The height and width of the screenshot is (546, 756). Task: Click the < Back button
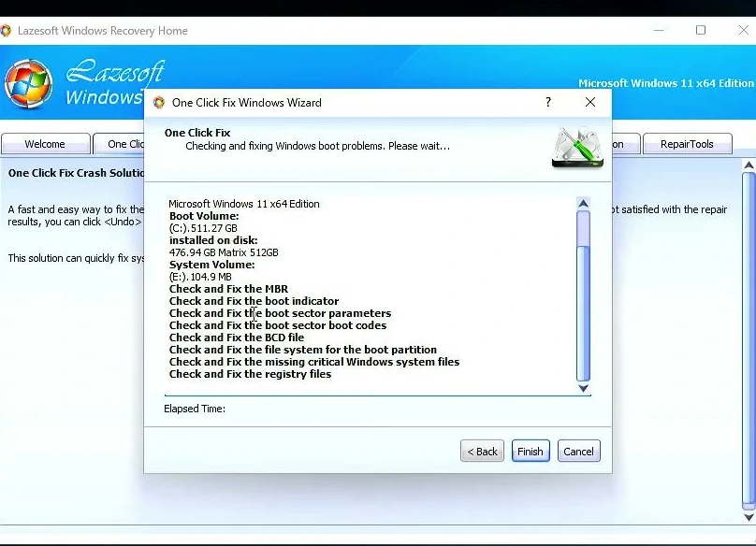(482, 451)
